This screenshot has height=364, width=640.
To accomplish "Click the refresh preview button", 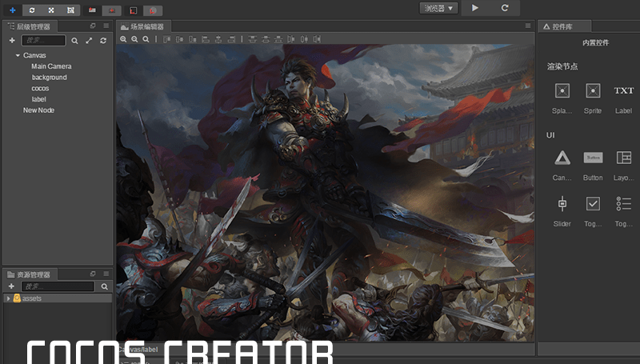I will (x=505, y=8).
